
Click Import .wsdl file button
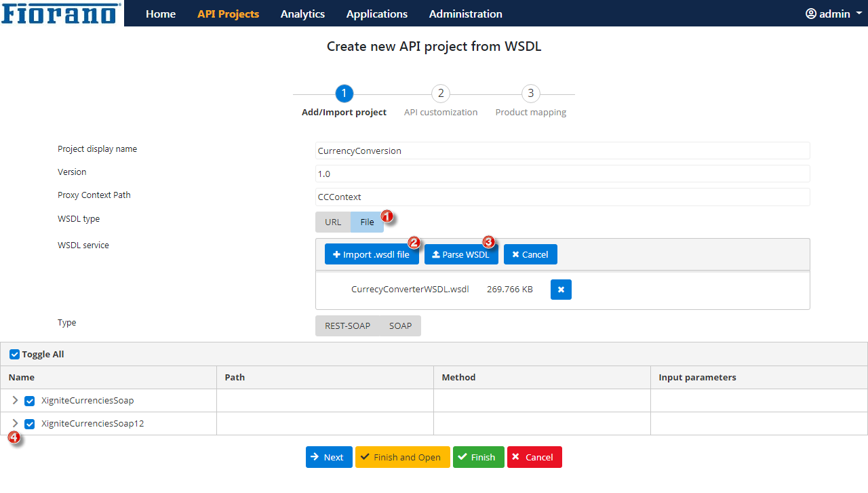pyautogui.click(x=372, y=254)
